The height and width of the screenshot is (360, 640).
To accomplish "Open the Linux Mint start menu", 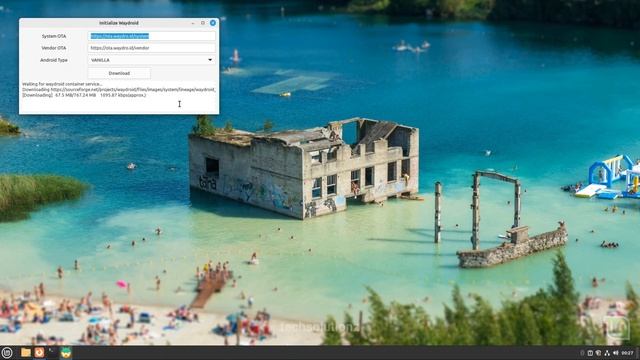I will click(x=7, y=353).
